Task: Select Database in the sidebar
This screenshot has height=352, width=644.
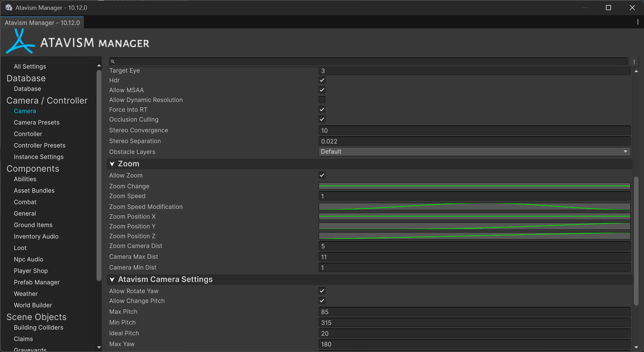Action: [x=27, y=89]
